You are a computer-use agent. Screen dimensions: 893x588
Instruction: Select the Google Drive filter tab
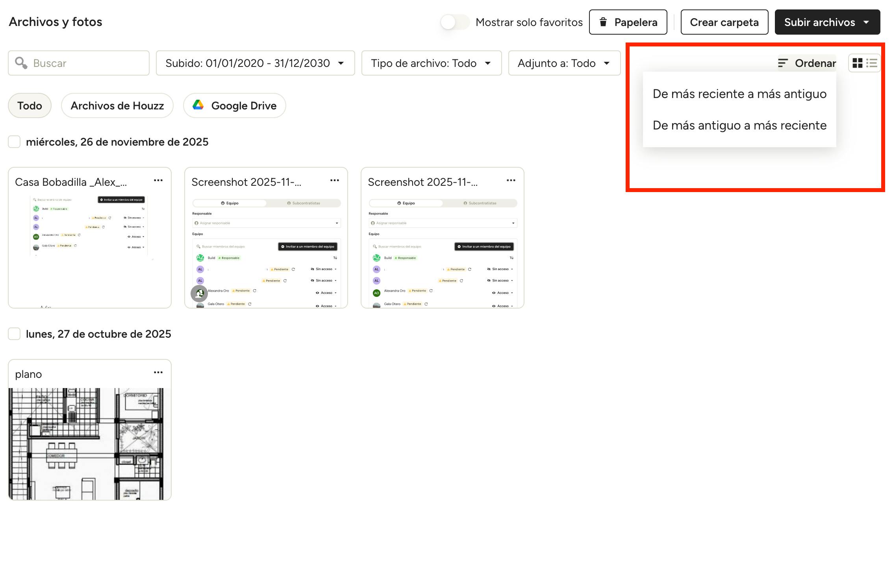[x=234, y=105]
